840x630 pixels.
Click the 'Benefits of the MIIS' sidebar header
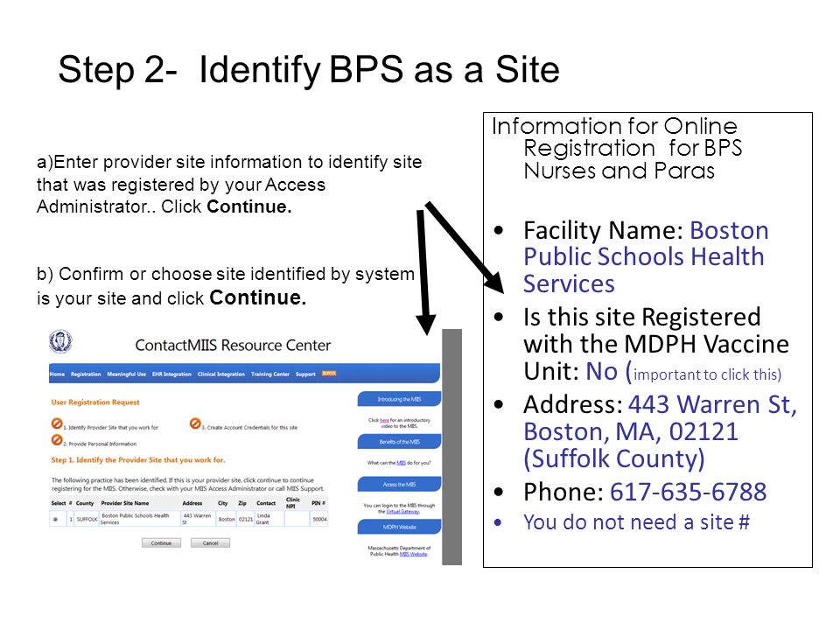tap(399, 442)
